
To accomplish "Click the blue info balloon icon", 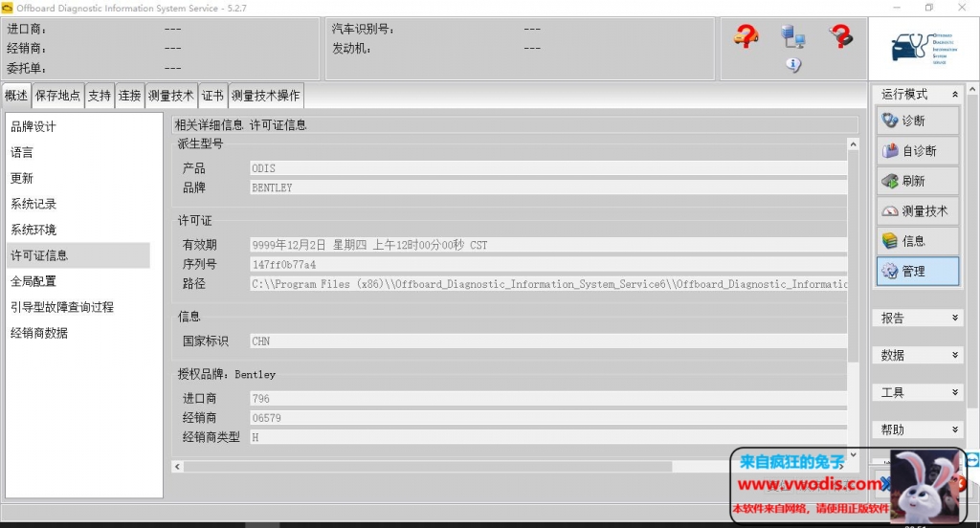I will click(x=793, y=64).
